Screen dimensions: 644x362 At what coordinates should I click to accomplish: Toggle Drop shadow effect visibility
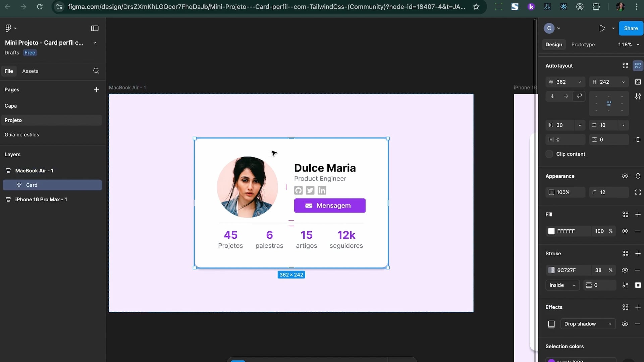pos(625,324)
